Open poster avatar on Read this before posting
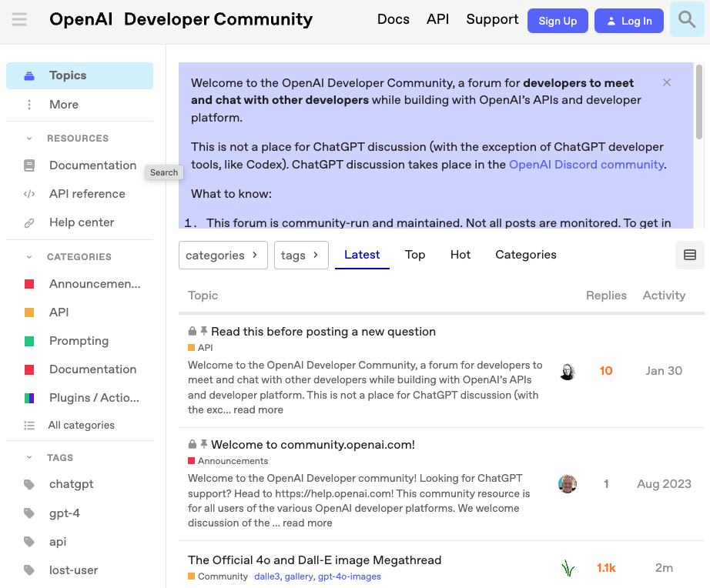The width and height of the screenshot is (710, 588). pyautogui.click(x=568, y=371)
